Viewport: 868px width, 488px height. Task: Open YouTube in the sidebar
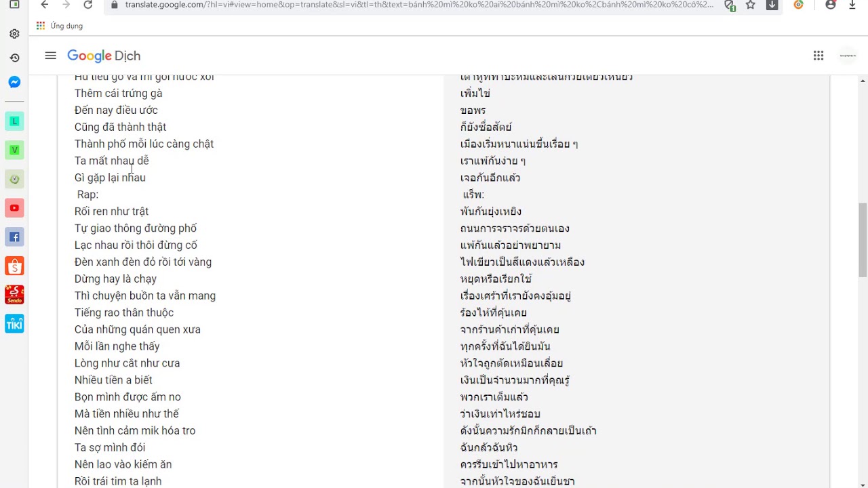(14, 208)
